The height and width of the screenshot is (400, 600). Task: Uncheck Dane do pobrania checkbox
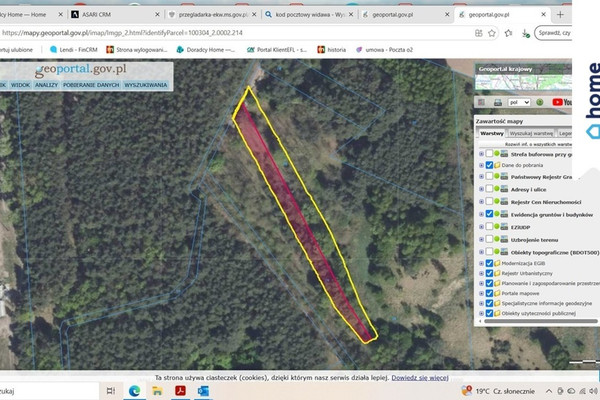[489, 165]
